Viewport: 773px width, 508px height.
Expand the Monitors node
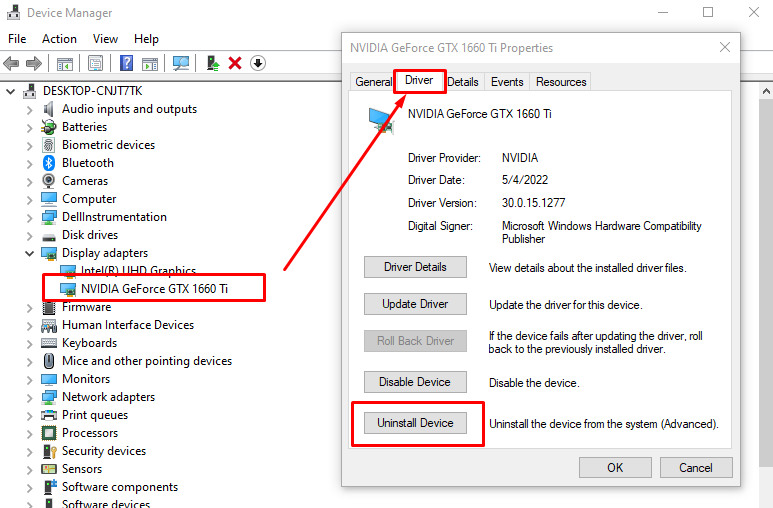tap(30, 379)
